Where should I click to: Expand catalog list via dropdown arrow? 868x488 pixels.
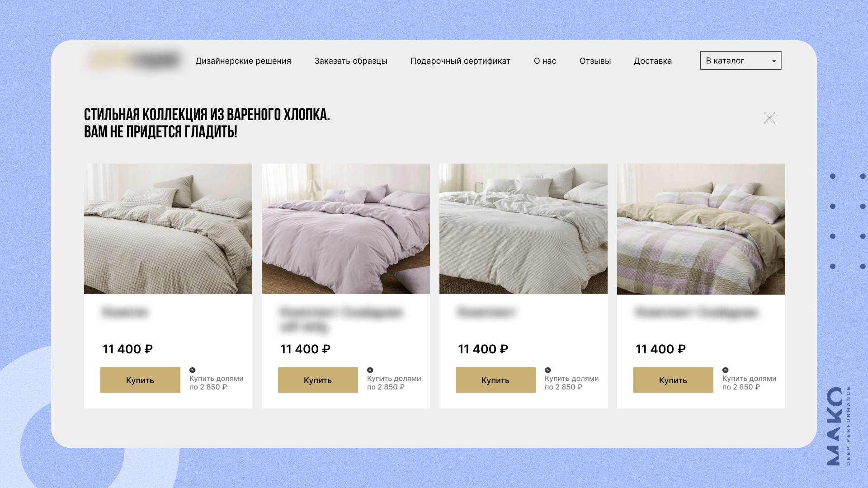point(774,61)
